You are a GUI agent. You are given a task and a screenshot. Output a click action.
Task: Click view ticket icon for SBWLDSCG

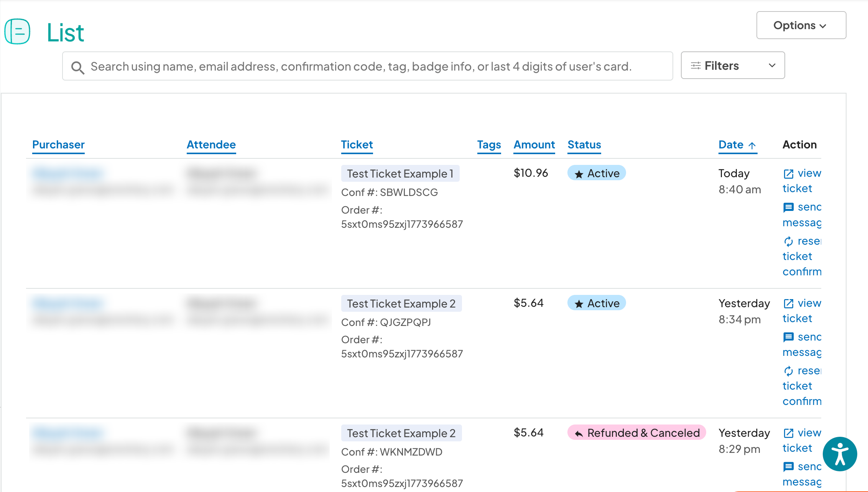pos(788,174)
